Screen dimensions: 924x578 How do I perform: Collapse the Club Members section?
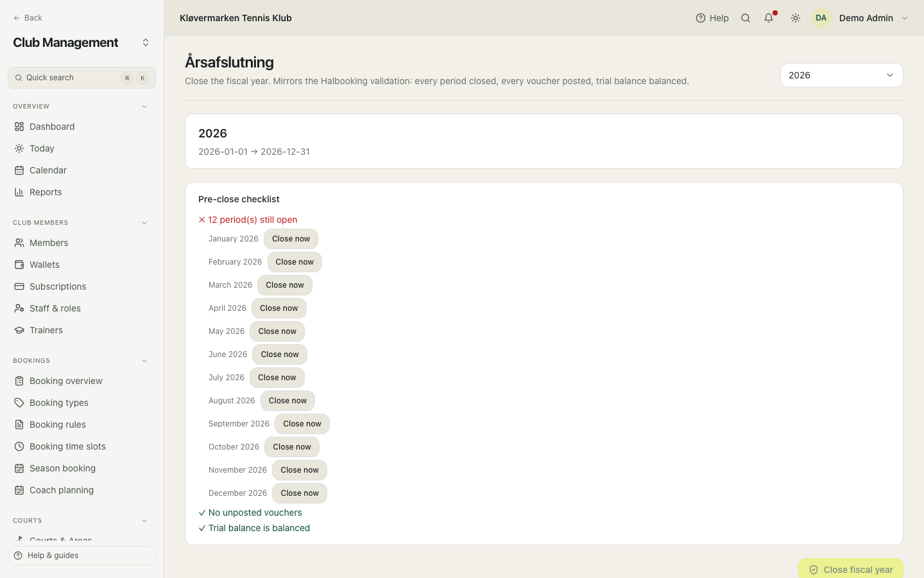(144, 223)
